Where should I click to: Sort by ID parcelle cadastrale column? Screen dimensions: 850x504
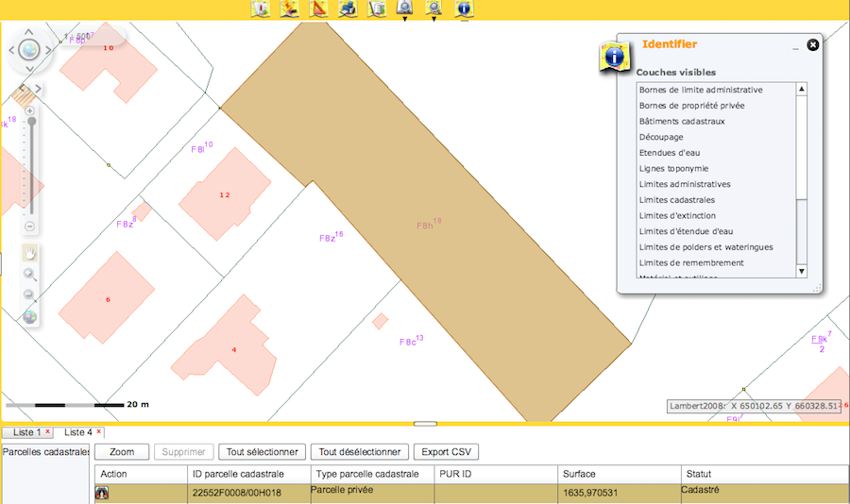point(248,474)
